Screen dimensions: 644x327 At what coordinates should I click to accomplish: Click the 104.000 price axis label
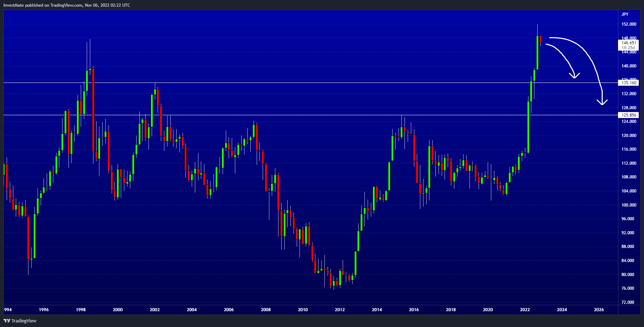click(x=629, y=191)
